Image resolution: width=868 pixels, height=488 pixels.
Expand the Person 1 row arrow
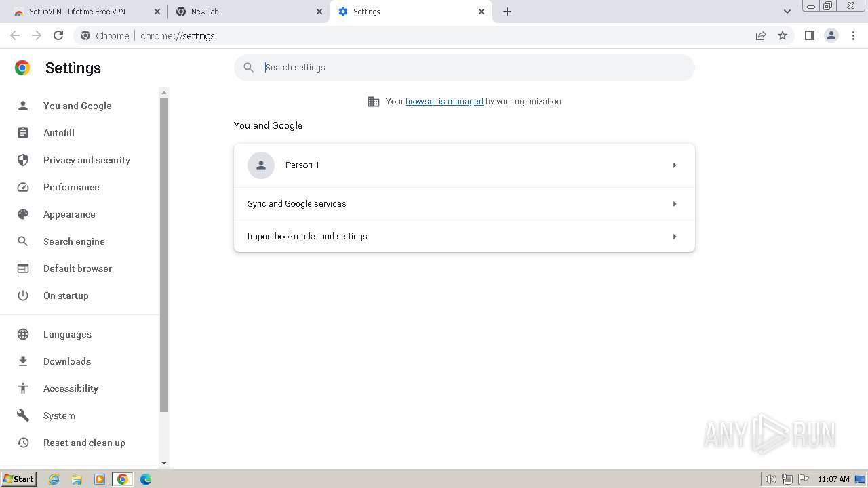pyautogui.click(x=675, y=165)
